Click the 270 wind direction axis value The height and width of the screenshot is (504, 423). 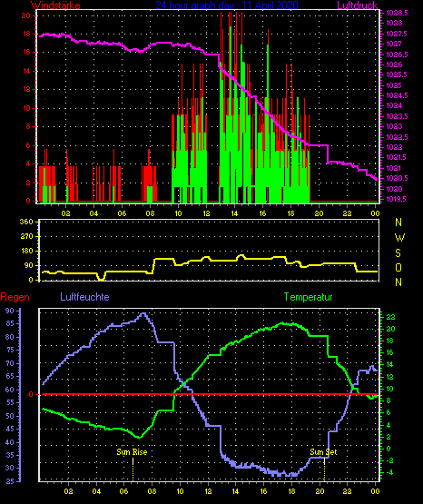[x=26, y=236]
